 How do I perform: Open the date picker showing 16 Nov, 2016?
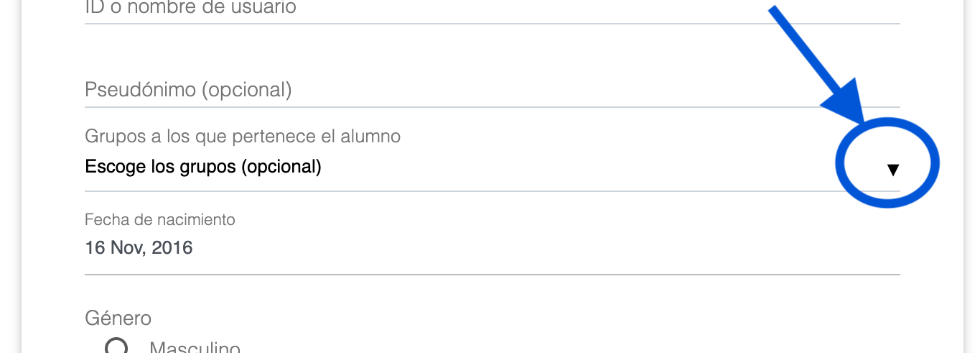(x=139, y=248)
